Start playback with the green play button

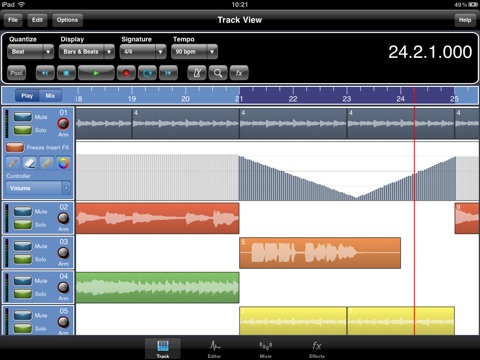click(x=96, y=73)
